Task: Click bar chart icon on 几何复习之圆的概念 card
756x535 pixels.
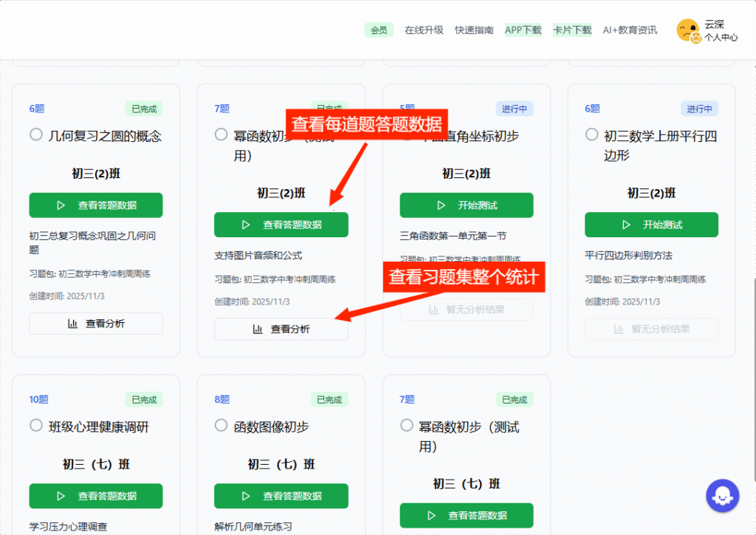Action: [x=72, y=324]
